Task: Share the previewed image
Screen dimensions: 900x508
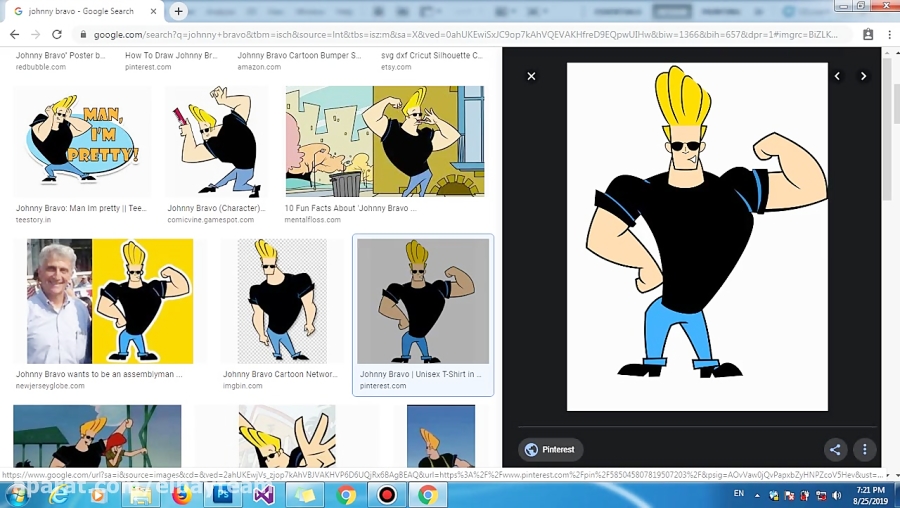Action: pyautogui.click(x=835, y=449)
